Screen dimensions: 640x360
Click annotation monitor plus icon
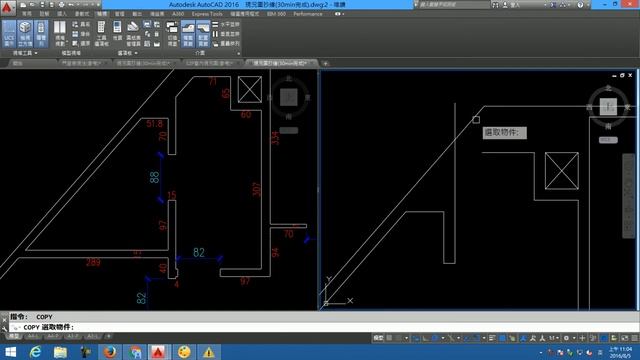click(x=582, y=338)
